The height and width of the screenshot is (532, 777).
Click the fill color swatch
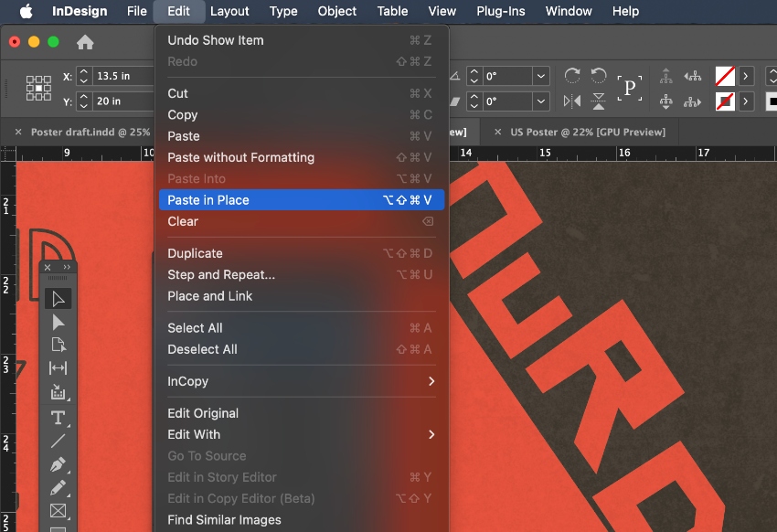coord(725,76)
